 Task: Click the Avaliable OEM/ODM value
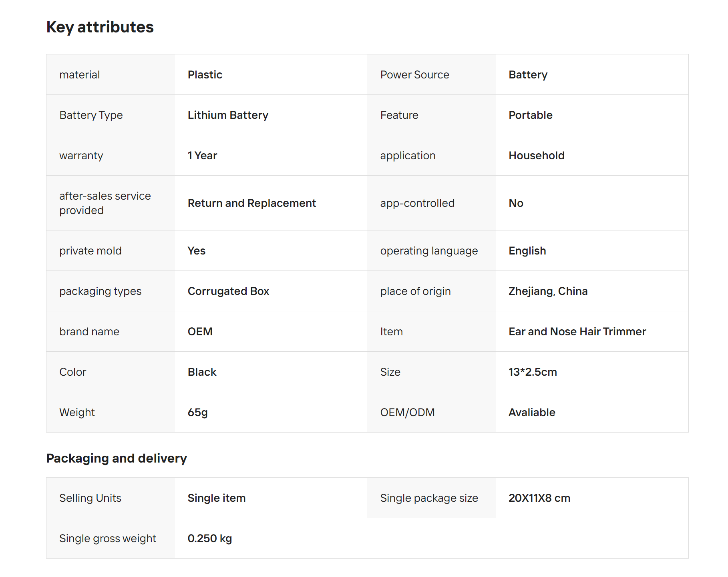click(x=532, y=413)
